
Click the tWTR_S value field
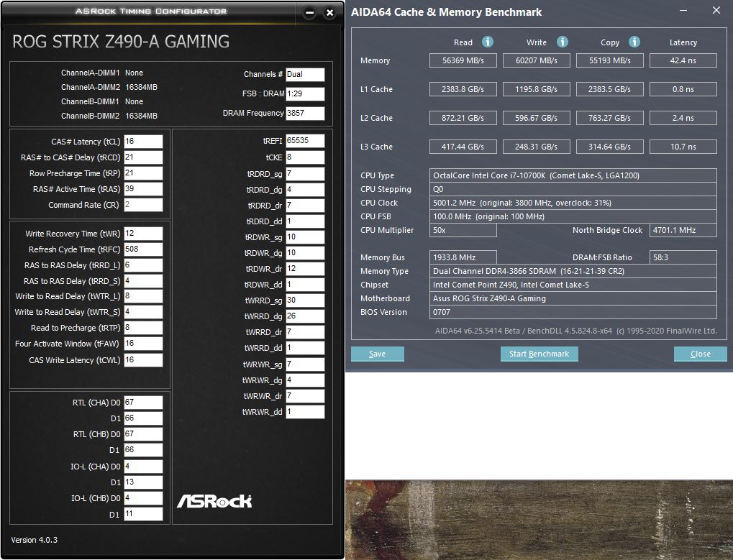coord(143,312)
